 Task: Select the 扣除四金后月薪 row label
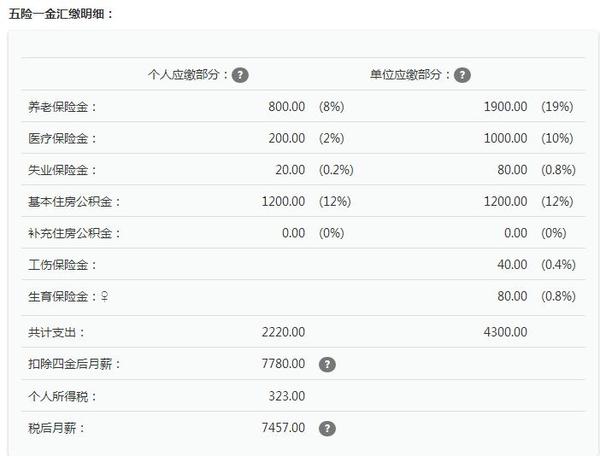[x=74, y=364]
